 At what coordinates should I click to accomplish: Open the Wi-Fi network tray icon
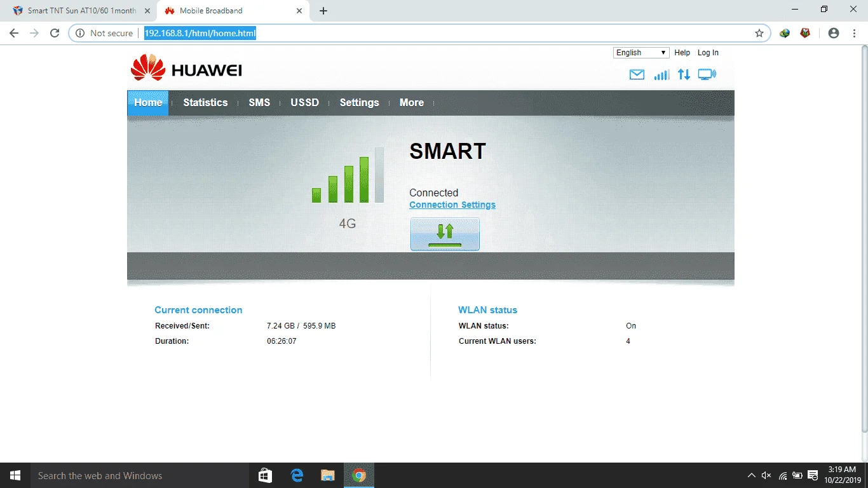coord(783,475)
